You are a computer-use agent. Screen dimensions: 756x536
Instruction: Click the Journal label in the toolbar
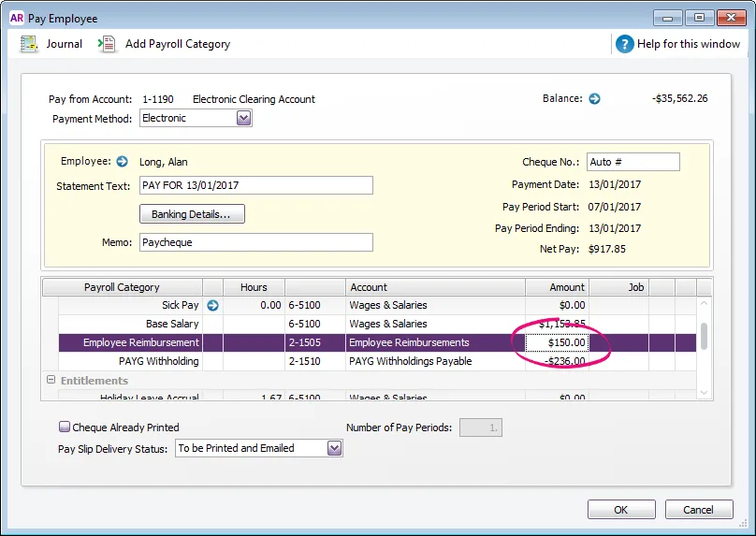(65, 44)
